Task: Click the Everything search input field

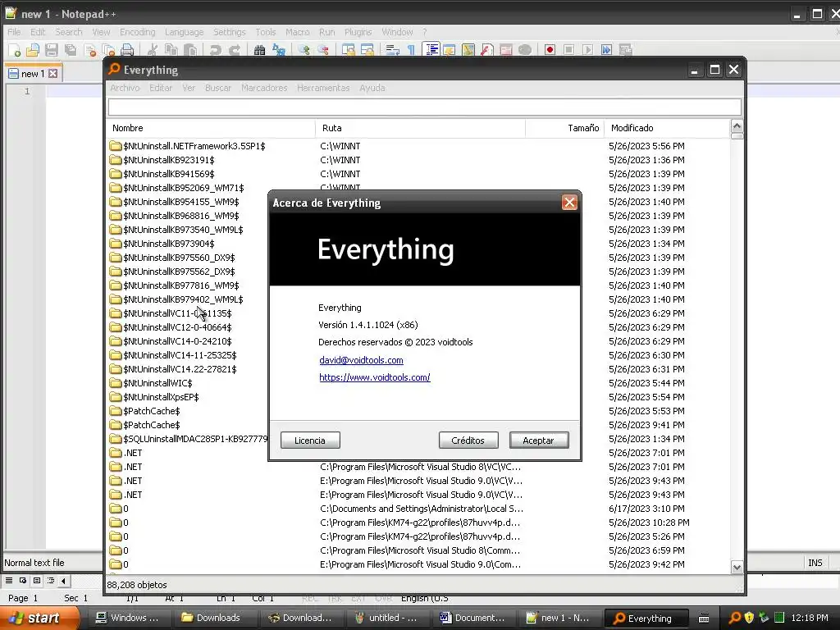Action: pos(424,107)
